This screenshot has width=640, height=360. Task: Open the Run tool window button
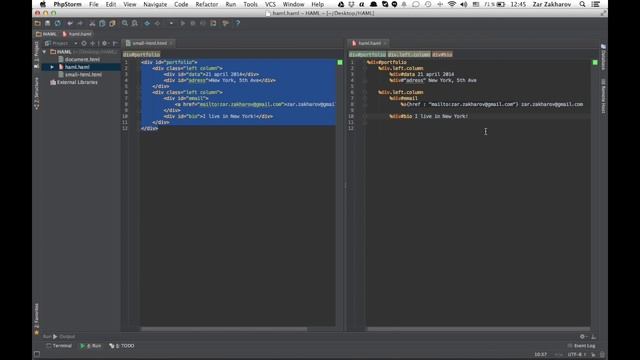(91, 346)
